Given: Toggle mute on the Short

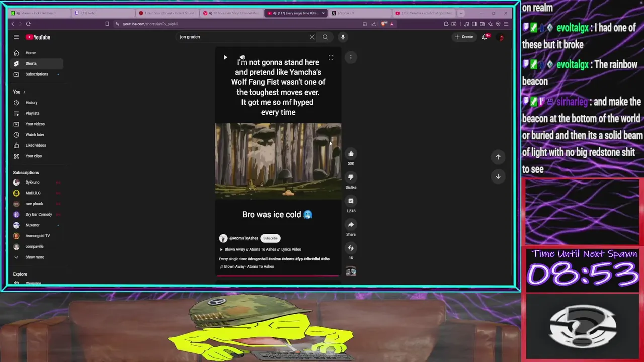Looking at the screenshot, I should click(242, 58).
